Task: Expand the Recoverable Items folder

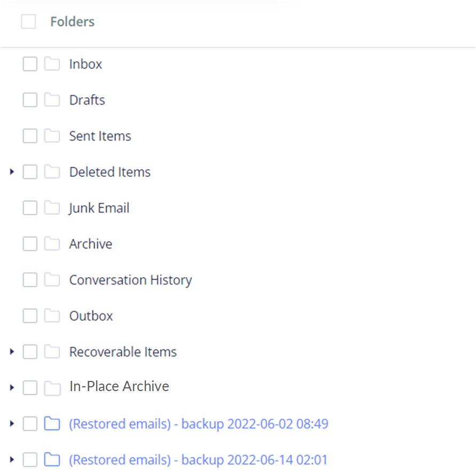Action: pos(11,352)
